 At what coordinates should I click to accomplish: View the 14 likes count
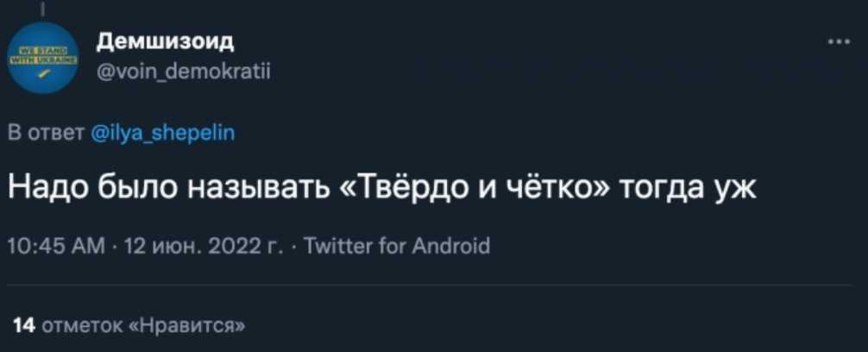25,324
